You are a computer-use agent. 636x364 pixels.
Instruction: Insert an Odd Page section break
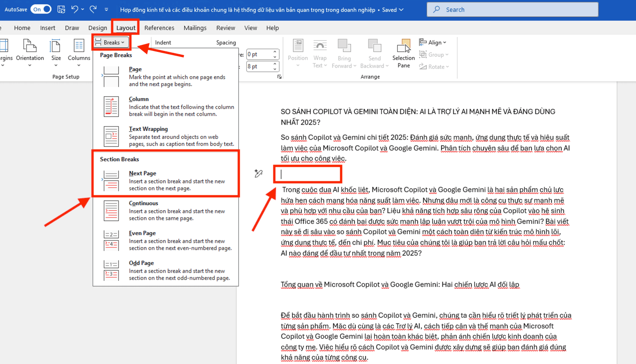click(x=166, y=271)
